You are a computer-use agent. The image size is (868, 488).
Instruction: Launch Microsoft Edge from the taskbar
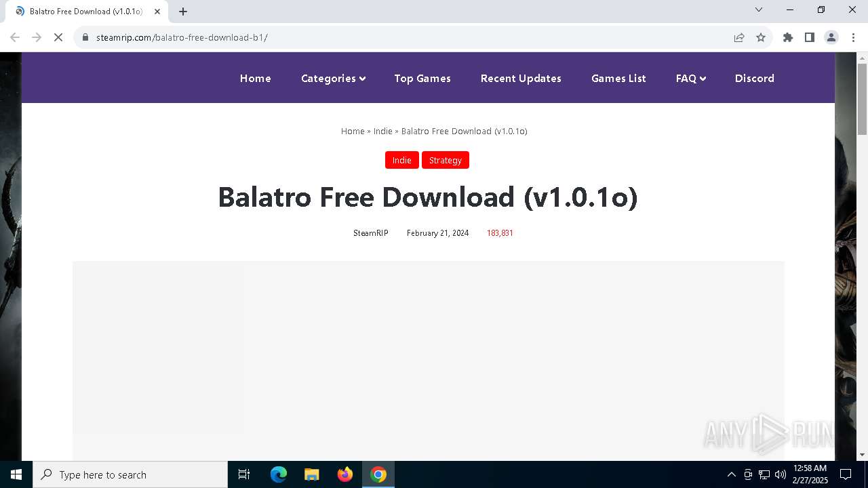pyautogui.click(x=279, y=474)
